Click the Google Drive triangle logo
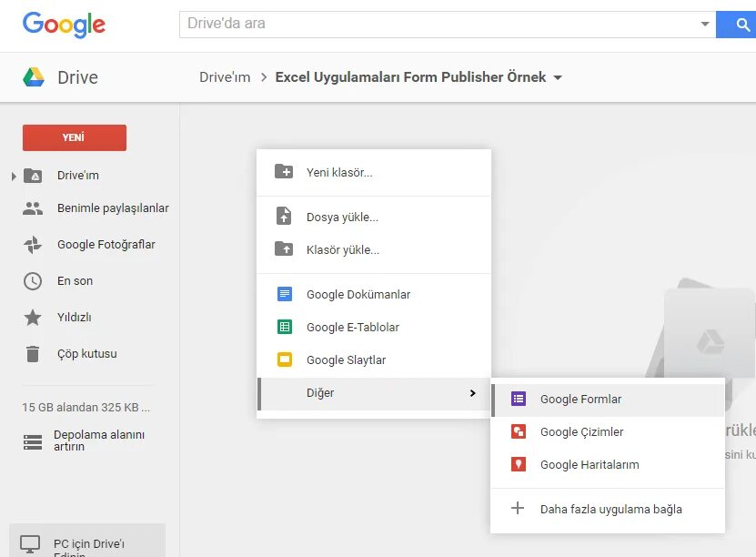Screen dimensions: 756x557 tap(34, 77)
